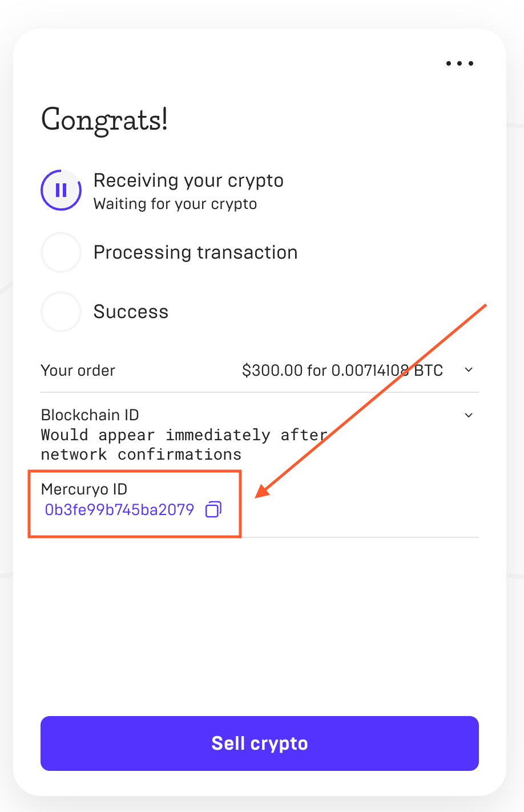
Task: Expand the Blockchain ID section chevron
Action: click(x=469, y=415)
